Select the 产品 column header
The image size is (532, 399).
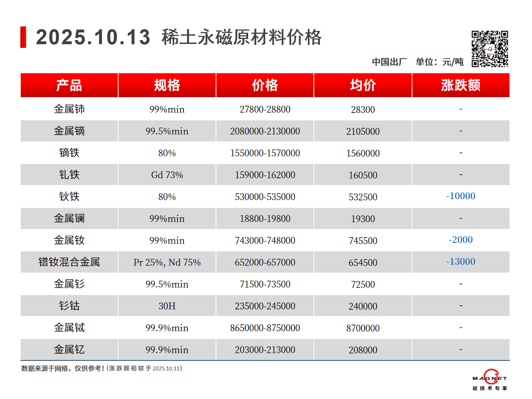point(69,85)
